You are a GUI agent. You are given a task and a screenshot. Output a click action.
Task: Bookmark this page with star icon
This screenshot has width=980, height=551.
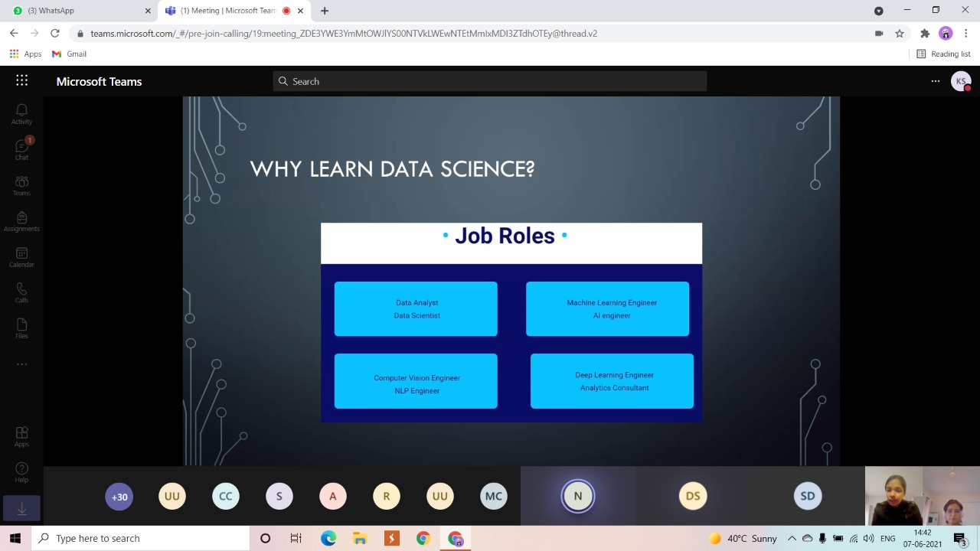[900, 34]
